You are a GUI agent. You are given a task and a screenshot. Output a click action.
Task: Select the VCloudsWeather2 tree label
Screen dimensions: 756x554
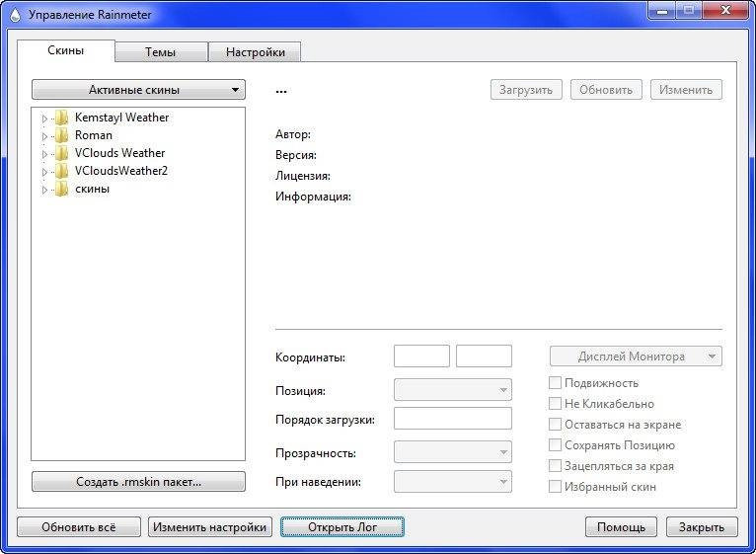tap(121, 171)
